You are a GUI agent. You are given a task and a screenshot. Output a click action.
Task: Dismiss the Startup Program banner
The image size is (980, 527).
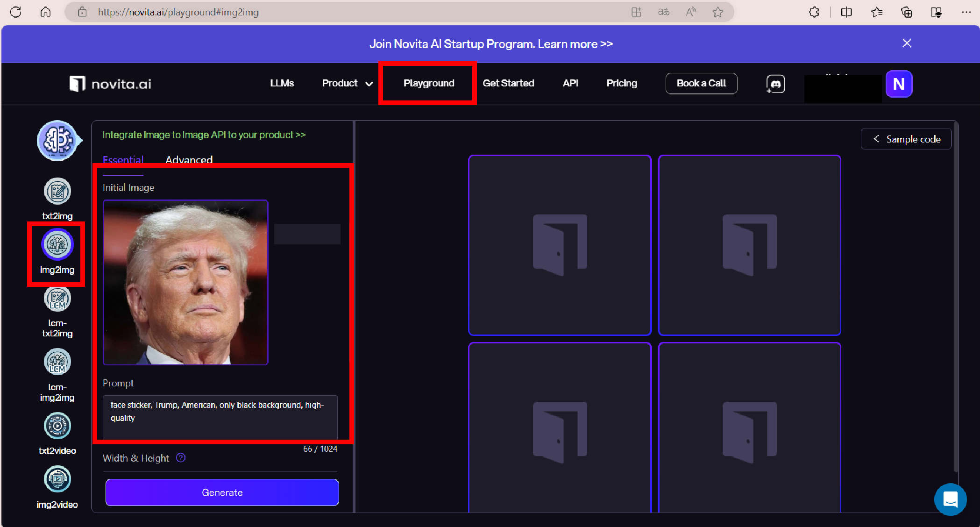click(907, 43)
